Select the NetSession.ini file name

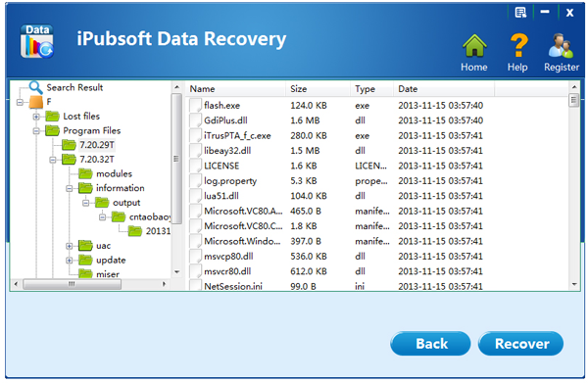[x=233, y=286]
